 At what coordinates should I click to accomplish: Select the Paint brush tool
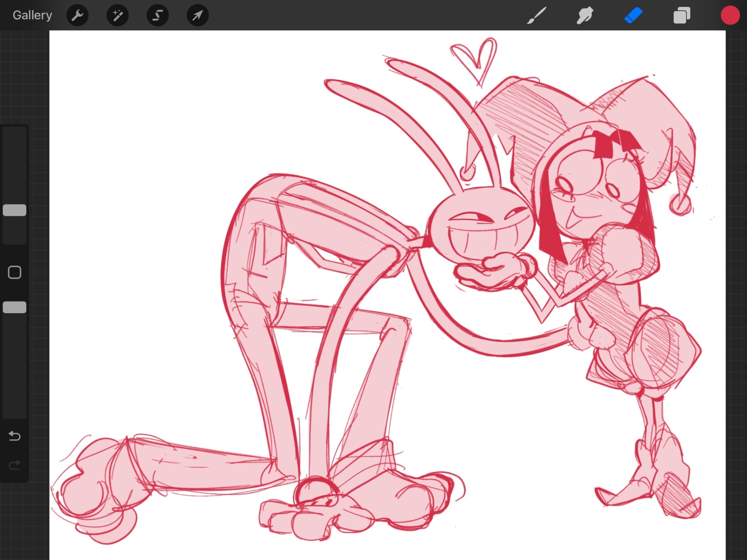537,16
